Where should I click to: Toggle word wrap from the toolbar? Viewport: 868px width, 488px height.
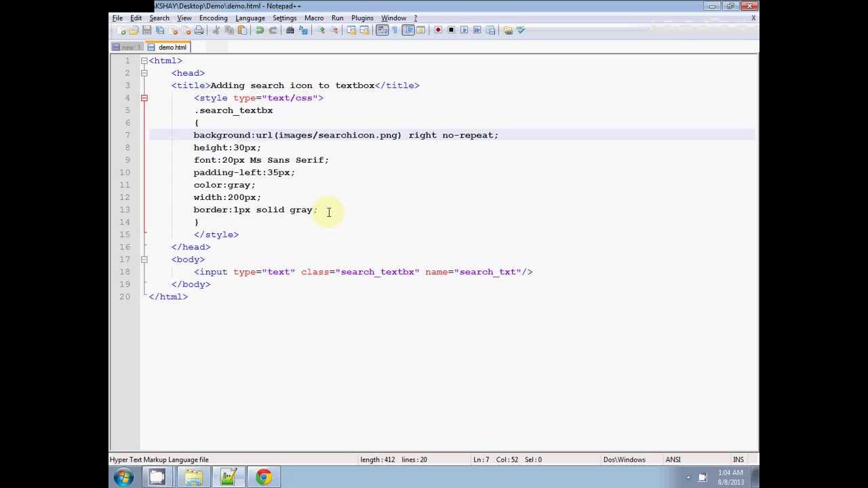click(x=384, y=30)
